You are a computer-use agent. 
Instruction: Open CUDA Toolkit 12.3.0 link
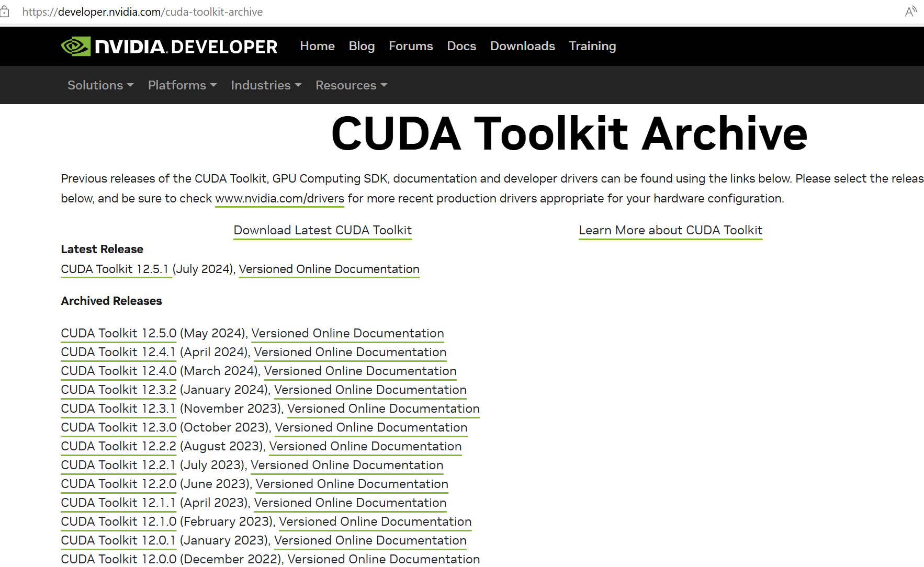119,428
